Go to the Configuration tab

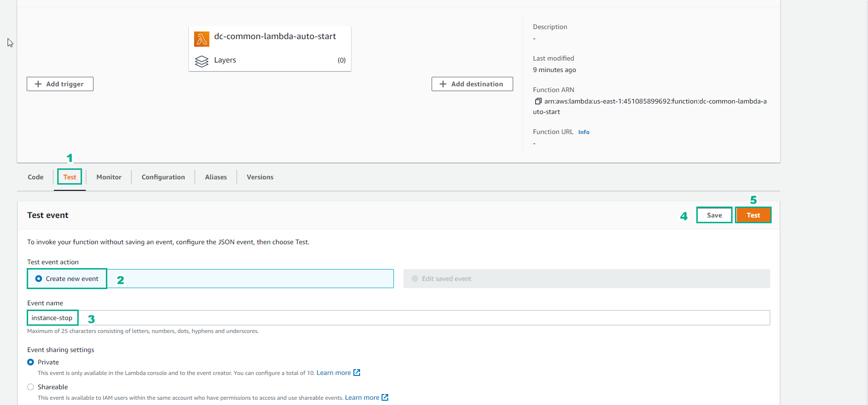pos(163,177)
